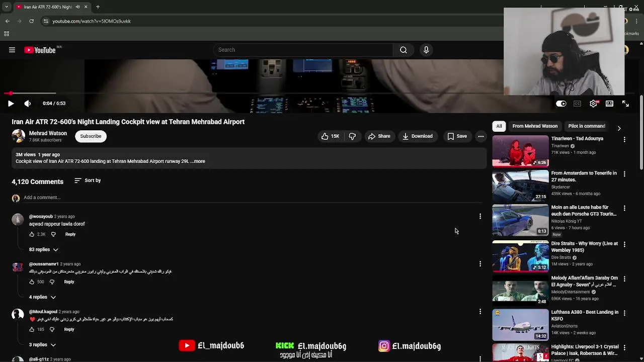Open a new browser tab
The width and height of the screenshot is (644, 362).
click(x=98, y=7)
